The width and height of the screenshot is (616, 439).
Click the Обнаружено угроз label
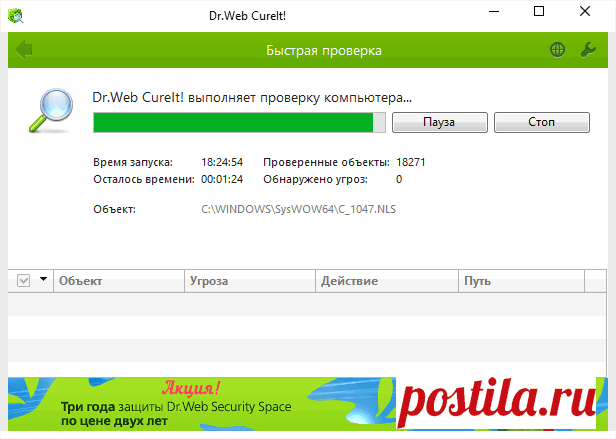315,180
